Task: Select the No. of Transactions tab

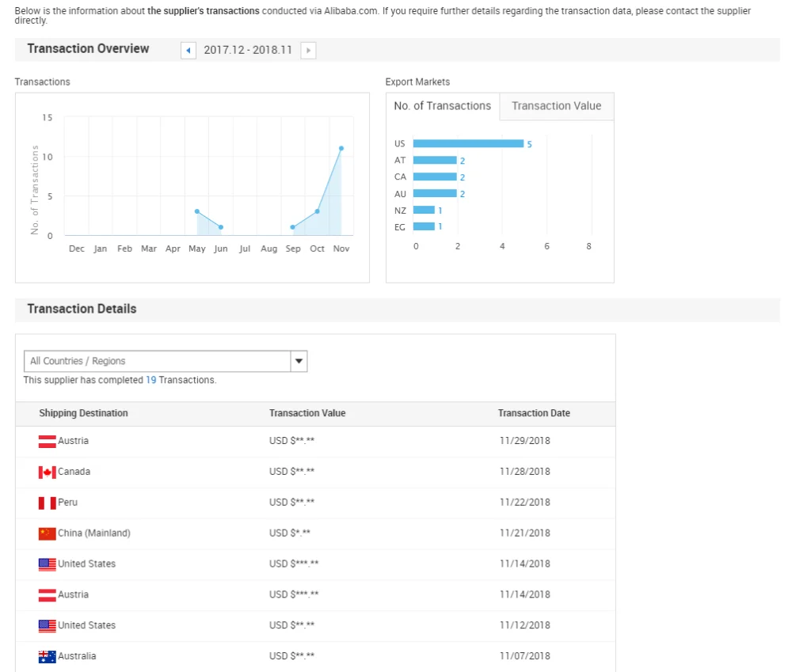Action: pyautogui.click(x=443, y=106)
